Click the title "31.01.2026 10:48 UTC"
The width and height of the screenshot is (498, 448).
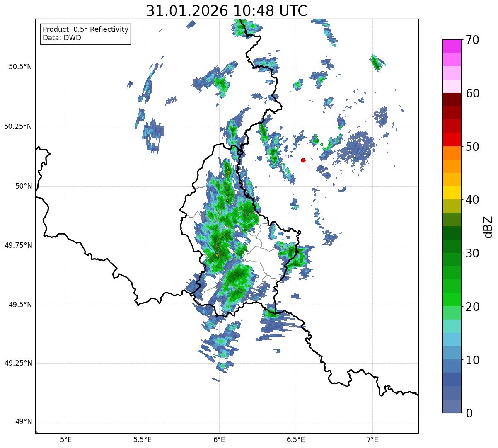[227, 11]
